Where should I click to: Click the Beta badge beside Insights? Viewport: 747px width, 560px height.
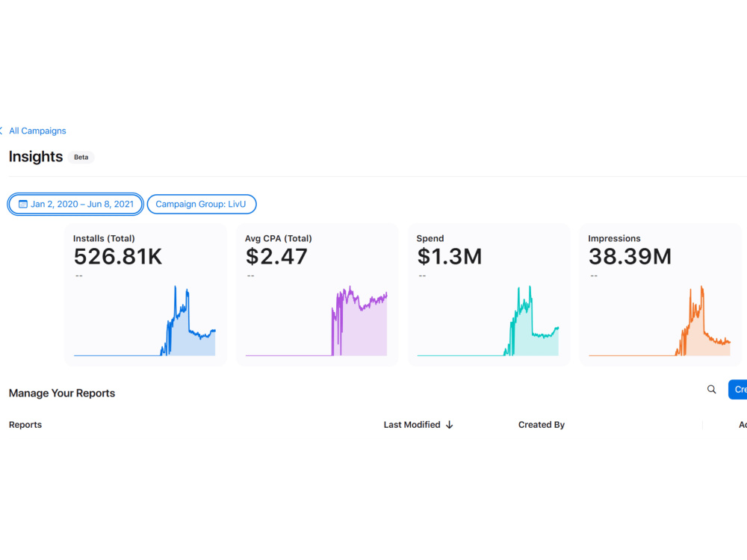point(81,157)
